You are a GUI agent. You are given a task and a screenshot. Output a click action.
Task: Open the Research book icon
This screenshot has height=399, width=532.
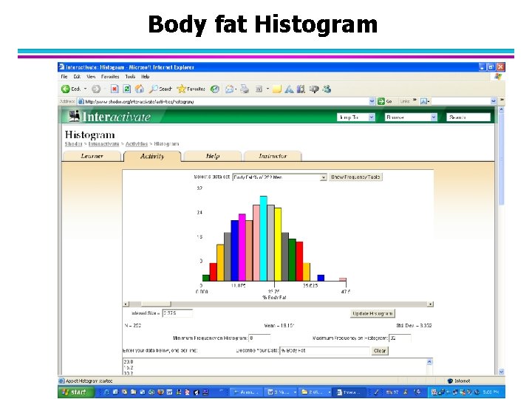click(301, 89)
